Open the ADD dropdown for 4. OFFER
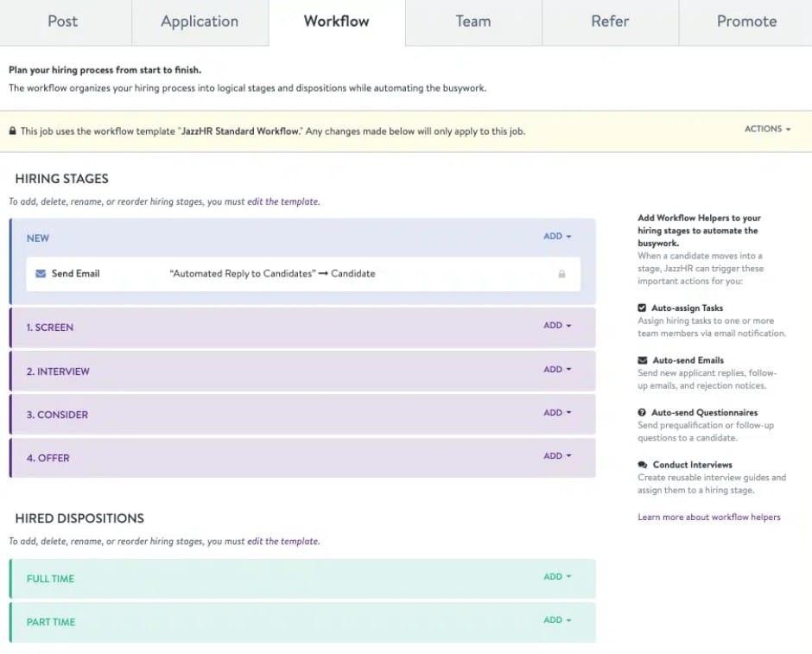This screenshot has height=654, width=812. click(x=557, y=455)
